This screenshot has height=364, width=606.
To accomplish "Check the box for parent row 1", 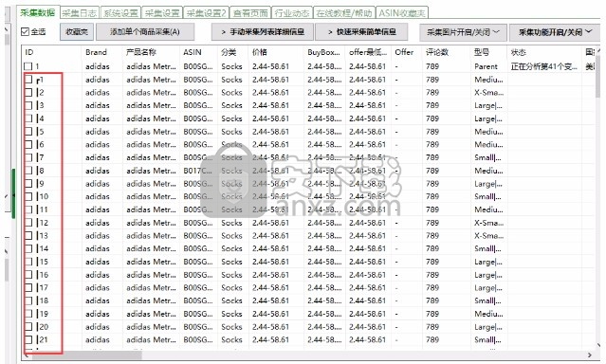I will point(28,66).
